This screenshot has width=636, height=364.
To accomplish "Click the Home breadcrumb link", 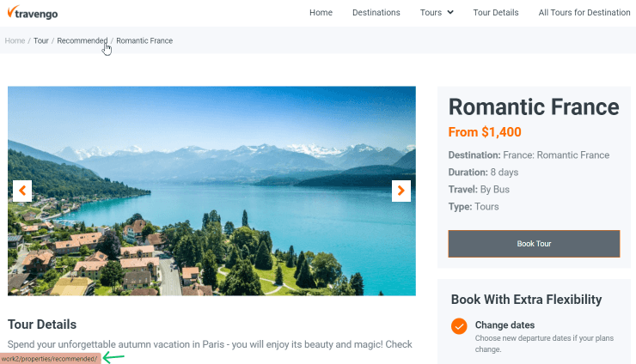I will tap(15, 40).
